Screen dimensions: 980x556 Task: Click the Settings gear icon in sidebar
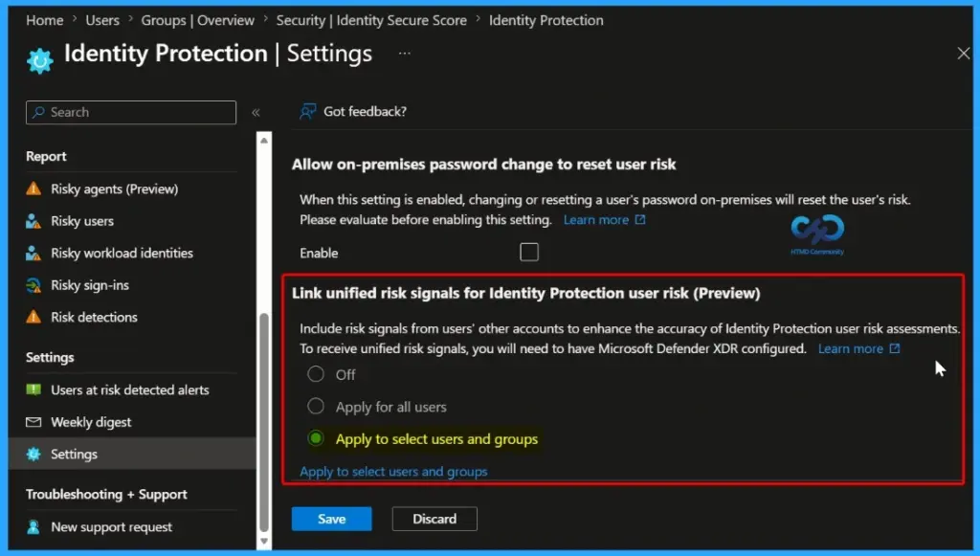pyautogui.click(x=33, y=455)
